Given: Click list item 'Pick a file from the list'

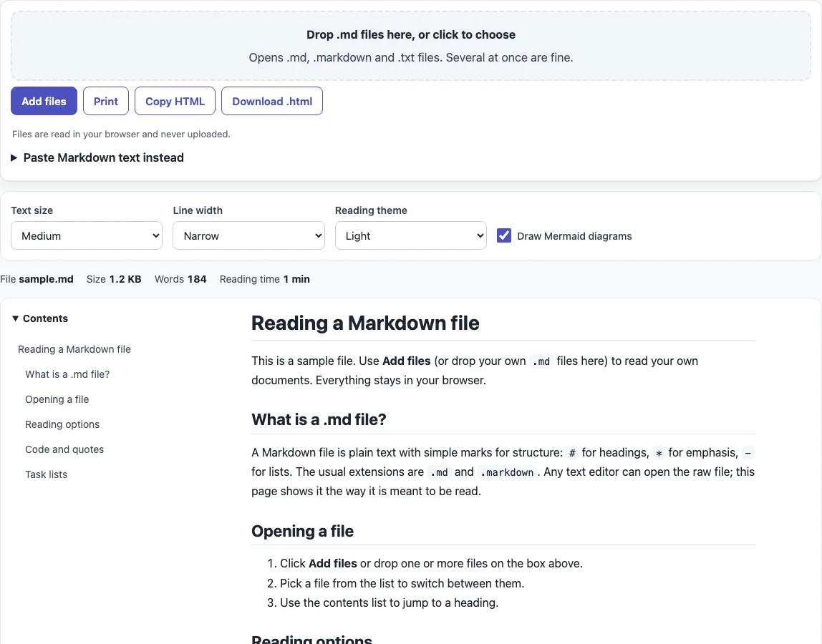Looking at the screenshot, I should pyautogui.click(x=402, y=583).
